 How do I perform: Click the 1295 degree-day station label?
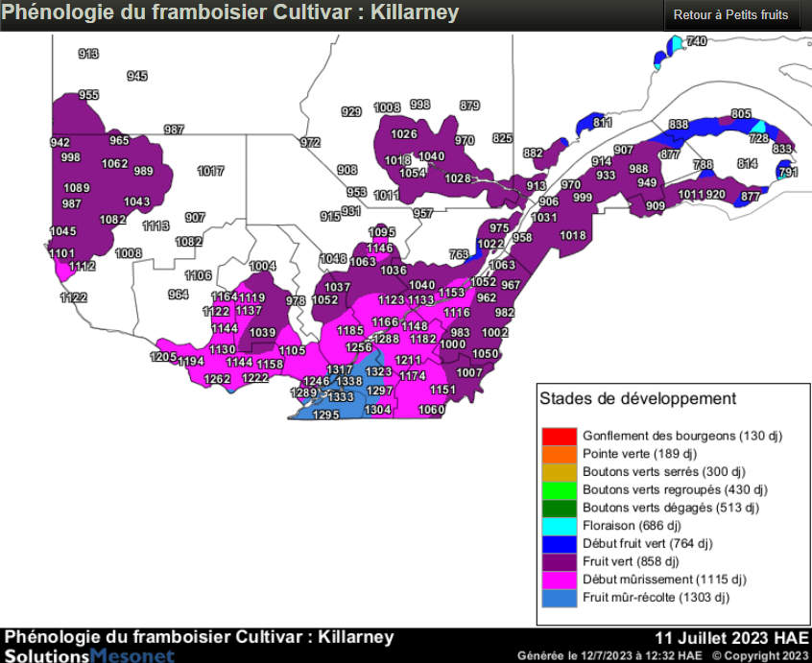coord(326,414)
